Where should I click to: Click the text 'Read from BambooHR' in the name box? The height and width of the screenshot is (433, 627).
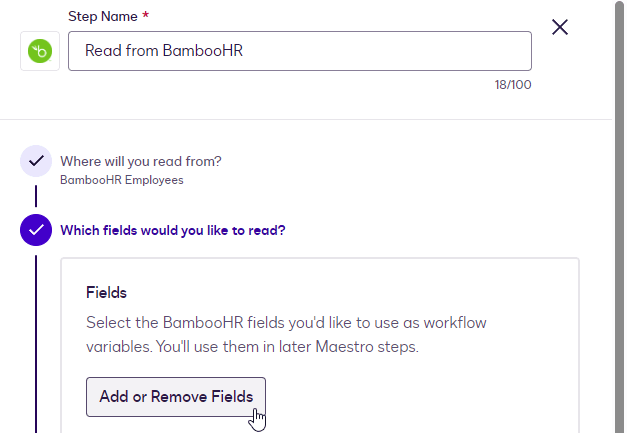point(164,51)
